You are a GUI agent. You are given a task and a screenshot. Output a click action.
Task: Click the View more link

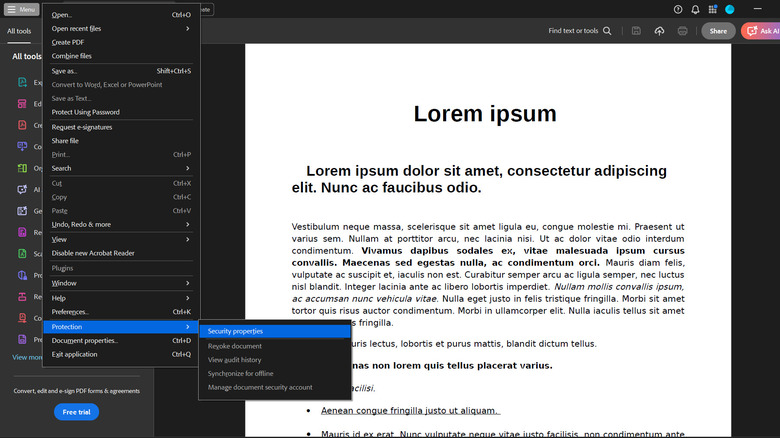[27, 357]
